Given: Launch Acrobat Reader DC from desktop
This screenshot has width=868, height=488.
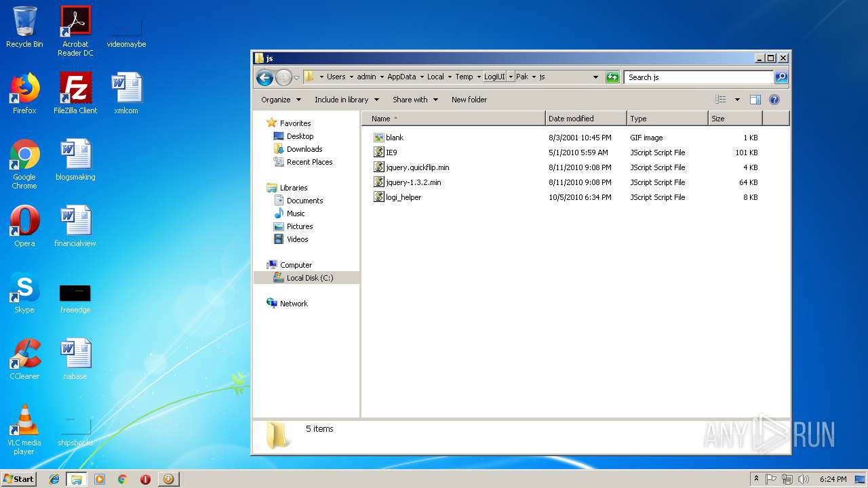Looking at the screenshot, I should coord(75,30).
